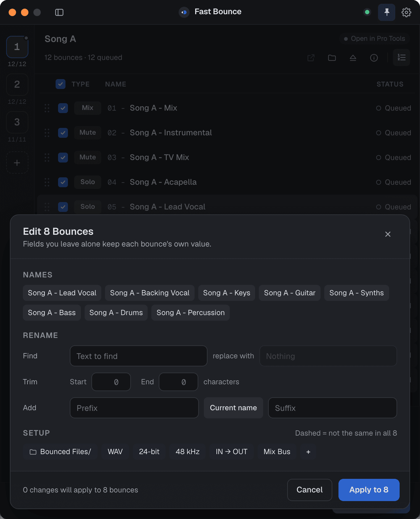
Task: Open the Solo type badge on row 04
Action: 88,182
